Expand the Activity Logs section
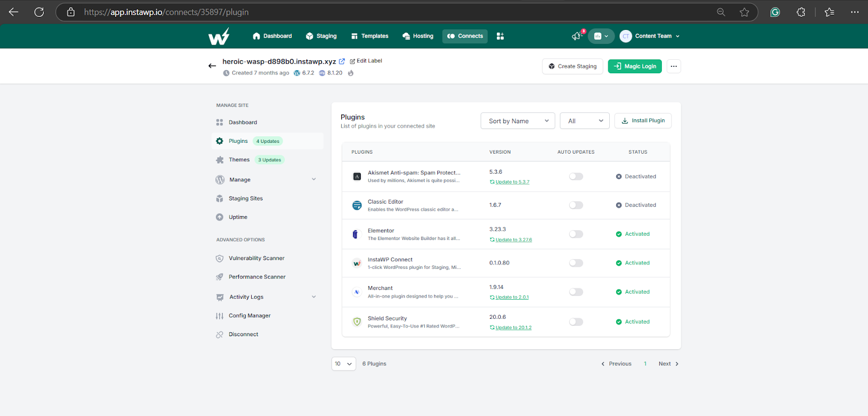 click(x=267, y=297)
